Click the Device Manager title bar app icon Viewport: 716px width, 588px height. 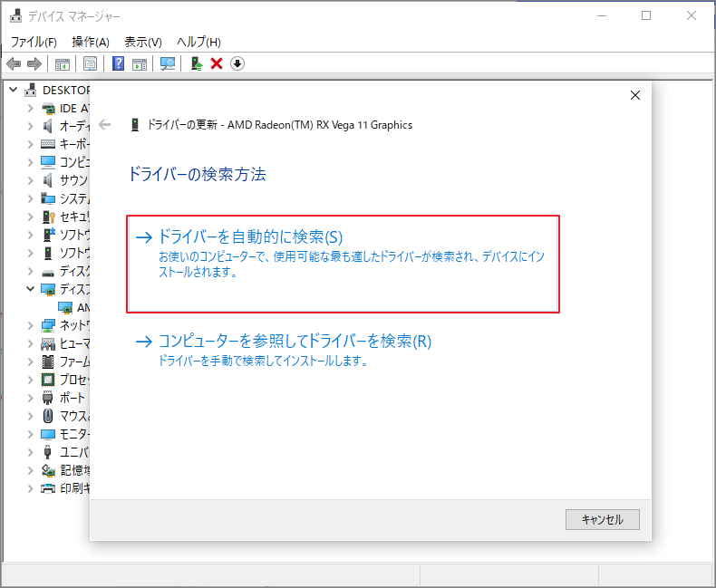click(x=16, y=15)
